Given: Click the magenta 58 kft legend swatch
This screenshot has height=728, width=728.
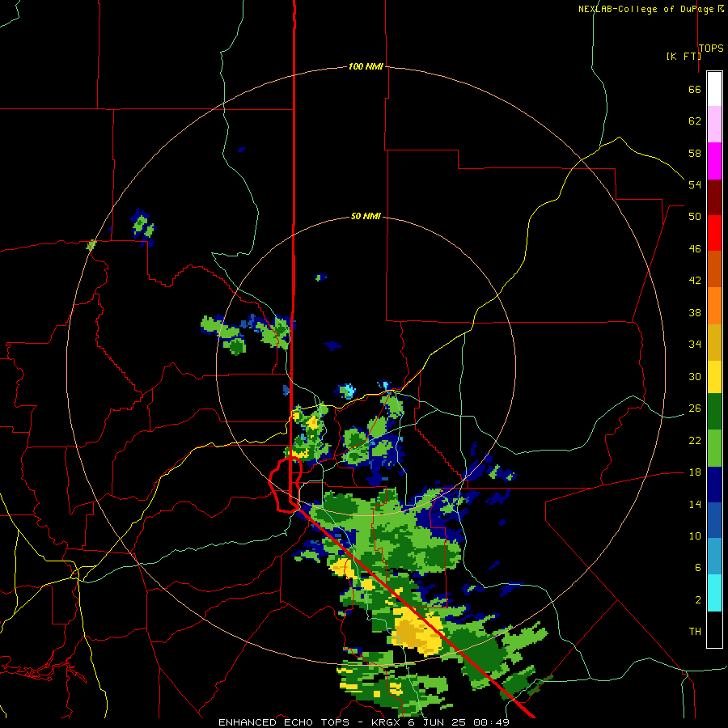Looking at the screenshot, I should coord(714,161).
